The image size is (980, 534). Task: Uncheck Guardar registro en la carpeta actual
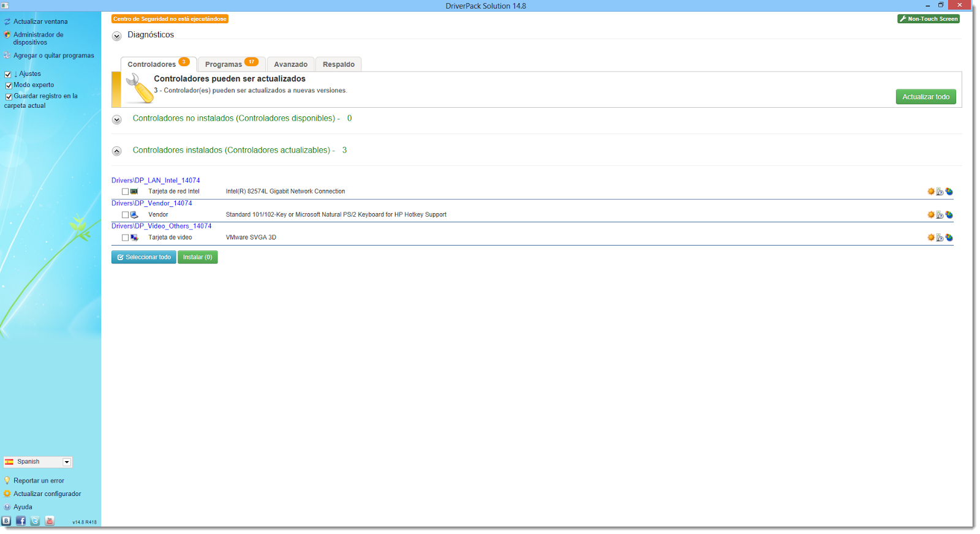pyautogui.click(x=9, y=96)
